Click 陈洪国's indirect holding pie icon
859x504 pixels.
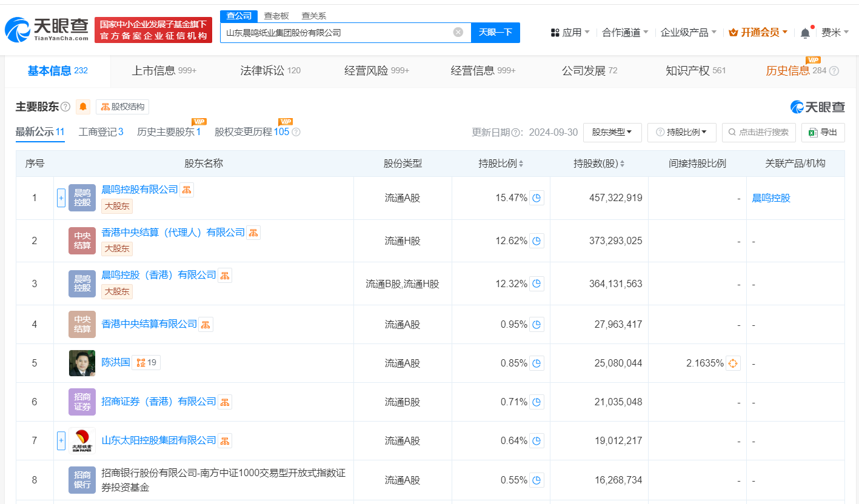click(732, 363)
